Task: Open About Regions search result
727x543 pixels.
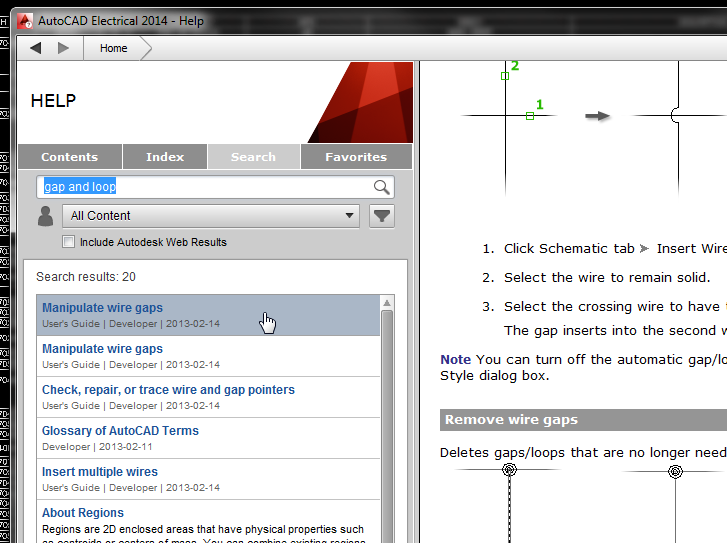Action: [x=208, y=522]
